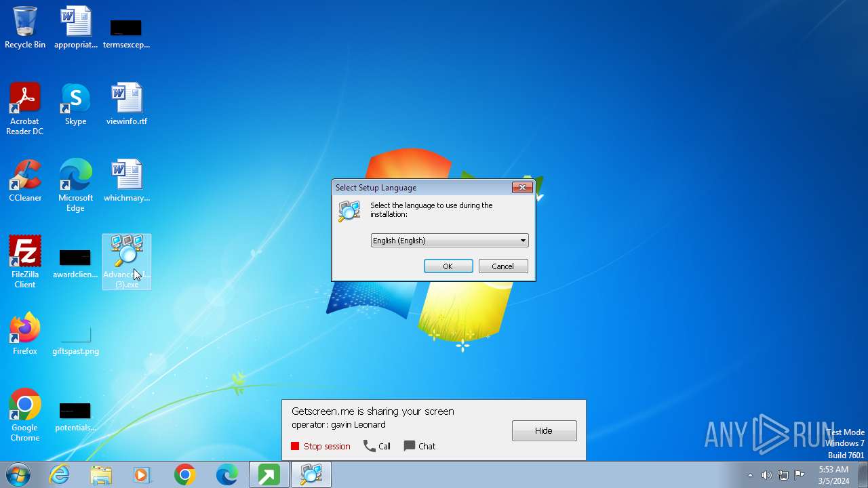Start a call with the operator
Screen dimensions: 868x488
click(377, 446)
